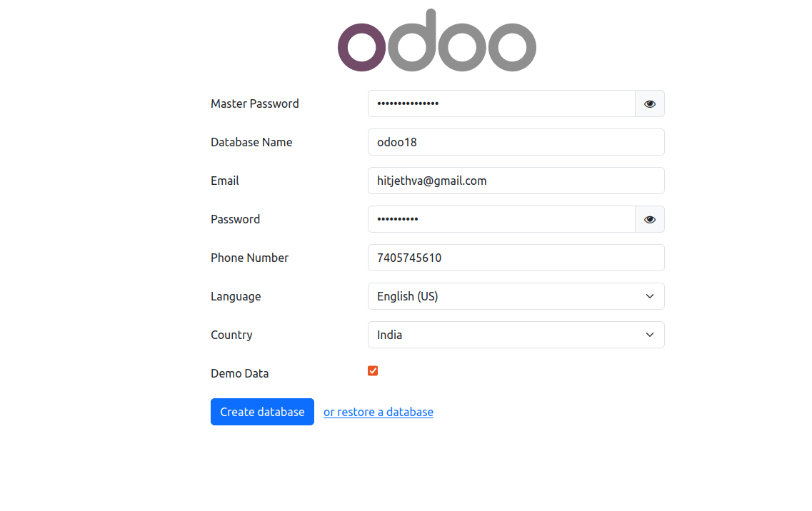
Task: Click the "Country" field label
Action: coord(231,335)
